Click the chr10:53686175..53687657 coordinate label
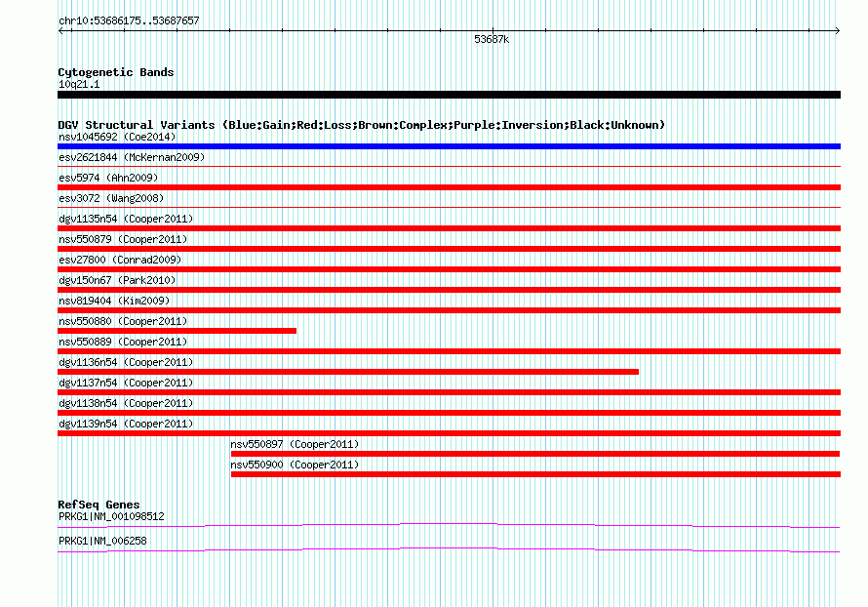 (129, 20)
